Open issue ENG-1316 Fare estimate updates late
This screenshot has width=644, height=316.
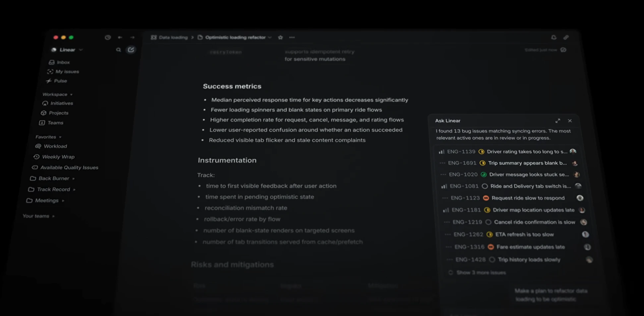pos(519,247)
